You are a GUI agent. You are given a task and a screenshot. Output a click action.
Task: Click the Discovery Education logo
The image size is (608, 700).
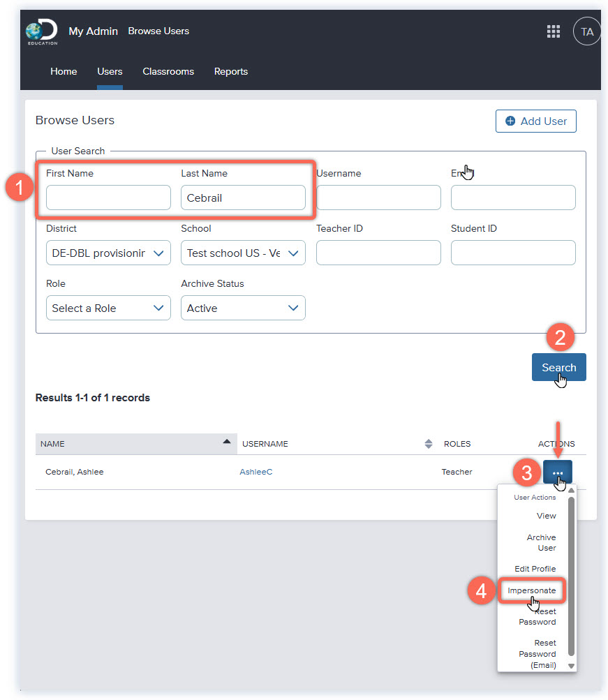(41, 32)
